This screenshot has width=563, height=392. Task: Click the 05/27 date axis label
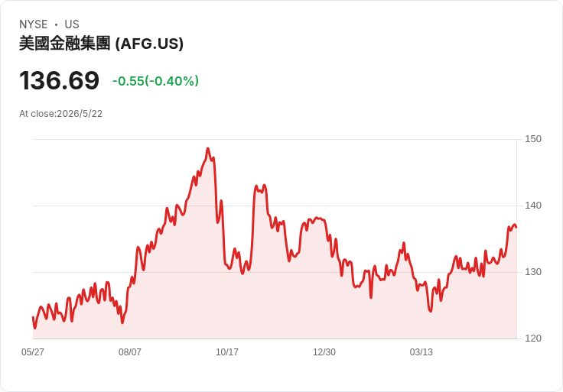33,352
